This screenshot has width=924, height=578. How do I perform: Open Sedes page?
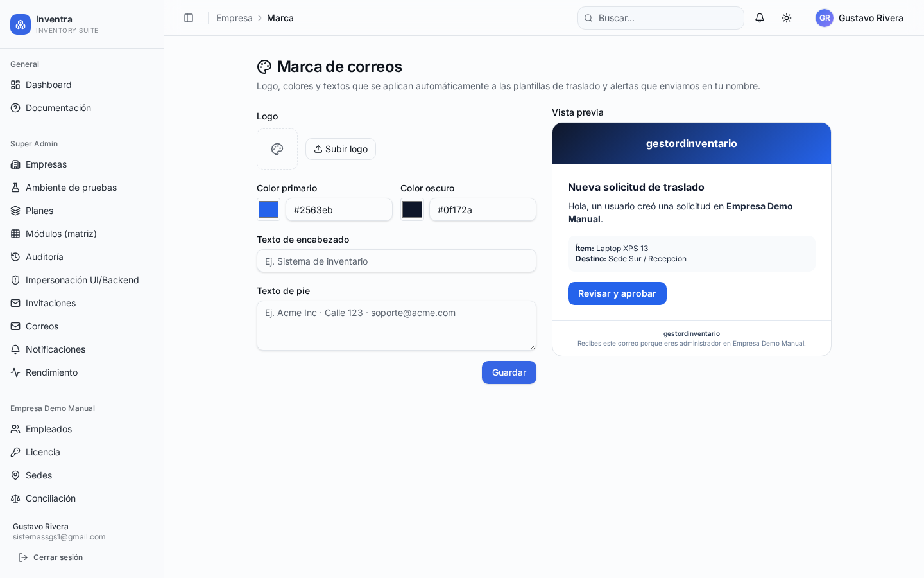(81, 475)
